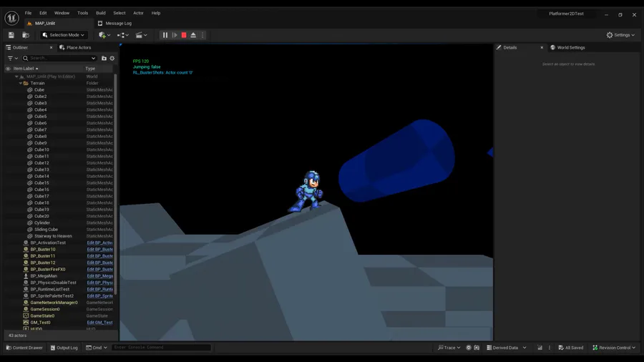Close the Details tab
The width and height of the screenshot is (644, 362).
542,48
